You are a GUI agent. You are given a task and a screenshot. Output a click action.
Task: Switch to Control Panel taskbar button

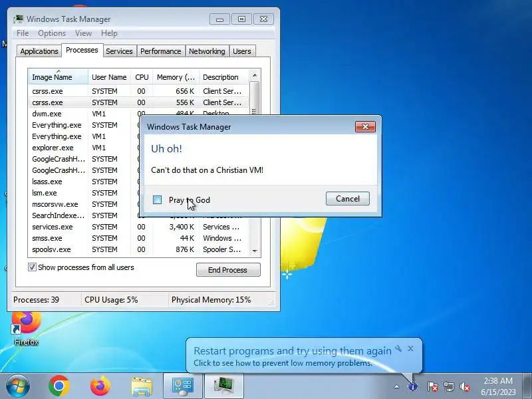(x=183, y=386)
